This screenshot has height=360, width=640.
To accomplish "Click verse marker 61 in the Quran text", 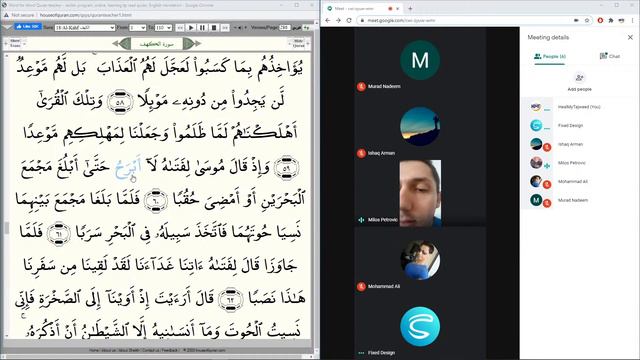I will pos(59,233).
